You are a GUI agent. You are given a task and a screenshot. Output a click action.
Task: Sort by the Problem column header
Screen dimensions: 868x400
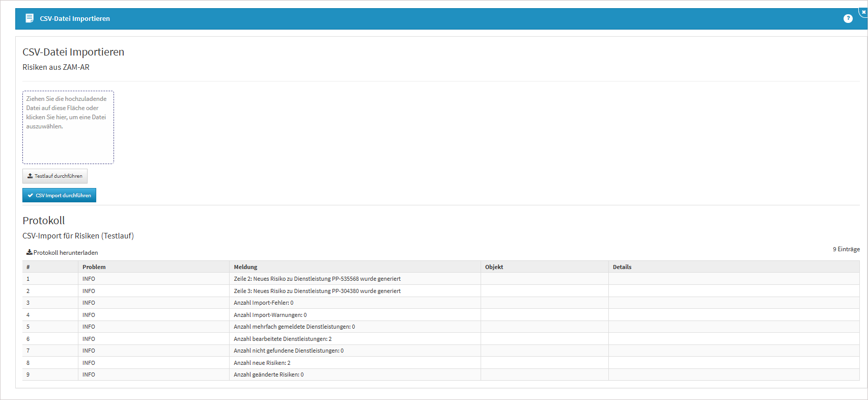[x=94, y=267]
